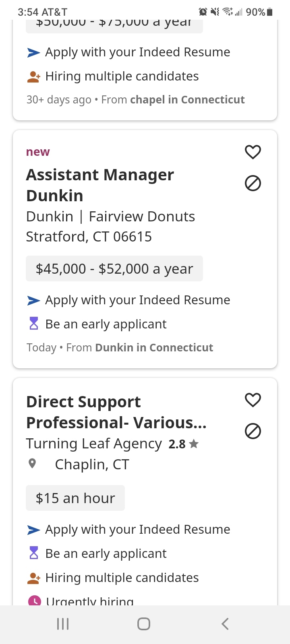Tap the Dunkin Apply with Indeed Resume arrow

[33, 300]
